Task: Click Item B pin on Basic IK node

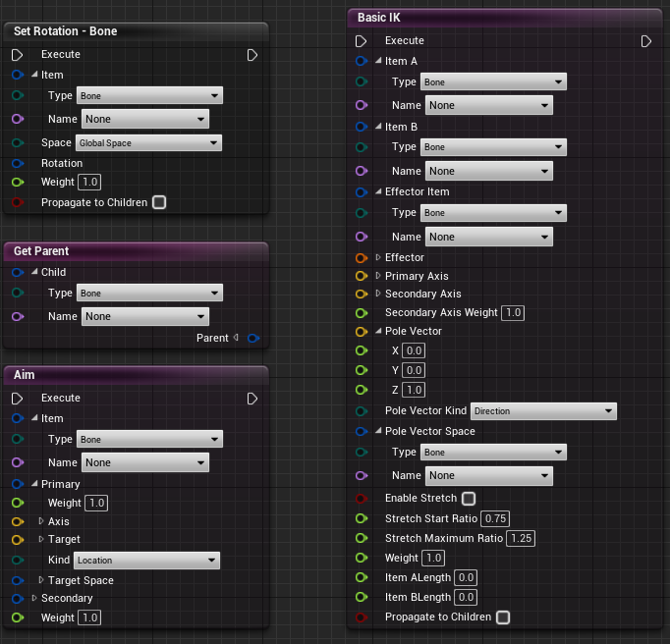Action: click(362, 127)
